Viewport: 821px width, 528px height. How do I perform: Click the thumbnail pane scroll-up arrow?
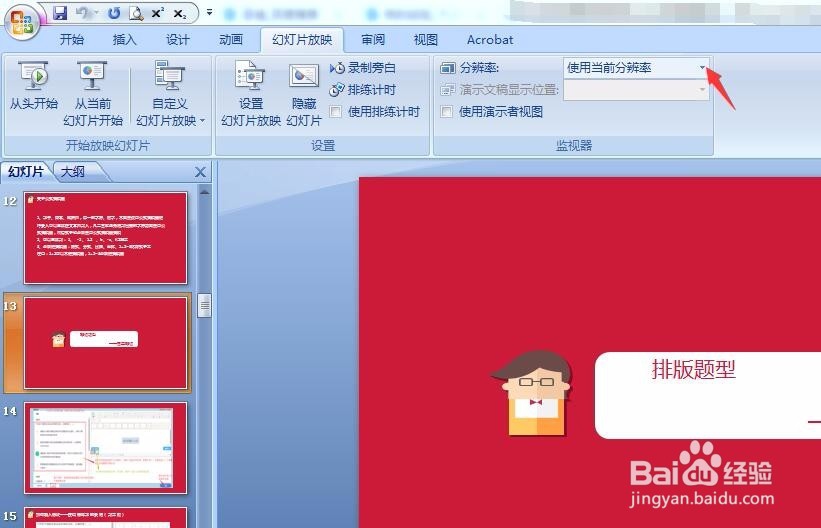click(204, 193)
